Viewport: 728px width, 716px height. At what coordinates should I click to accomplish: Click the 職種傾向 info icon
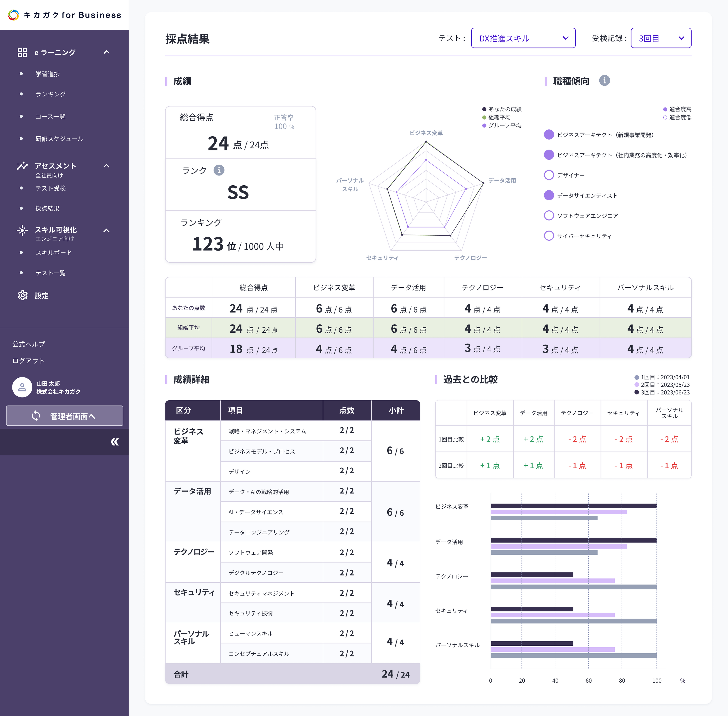[x=604, y=80]
